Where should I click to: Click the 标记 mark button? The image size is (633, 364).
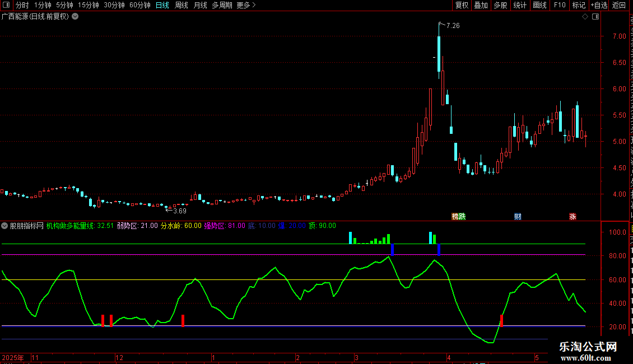tap(579, 5)
